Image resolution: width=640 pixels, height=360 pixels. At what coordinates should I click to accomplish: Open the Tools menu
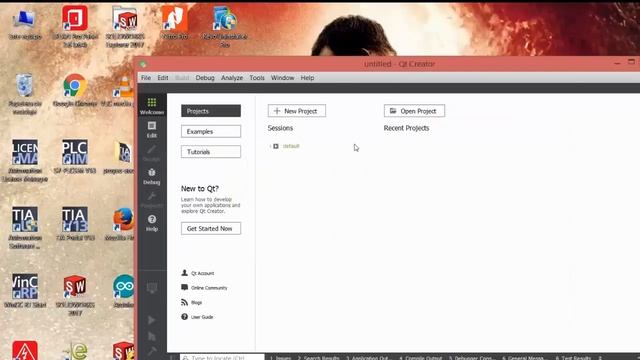(257, 78)
